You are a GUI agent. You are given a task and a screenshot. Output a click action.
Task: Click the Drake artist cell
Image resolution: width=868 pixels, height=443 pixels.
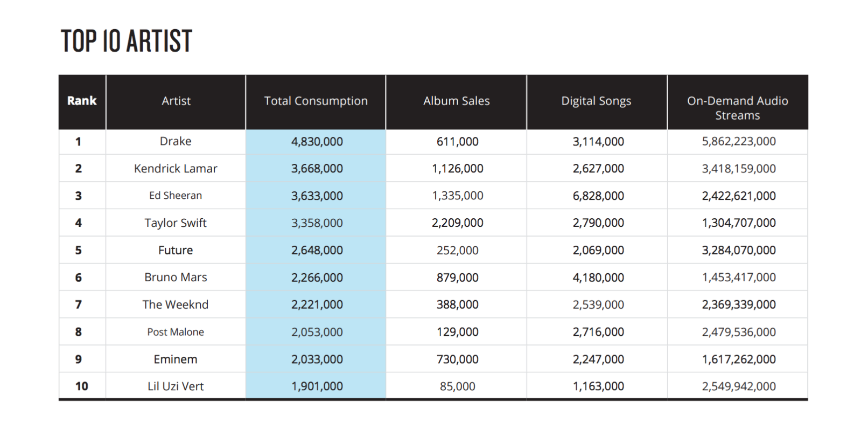pyautogui.click(x=176, y=141)
